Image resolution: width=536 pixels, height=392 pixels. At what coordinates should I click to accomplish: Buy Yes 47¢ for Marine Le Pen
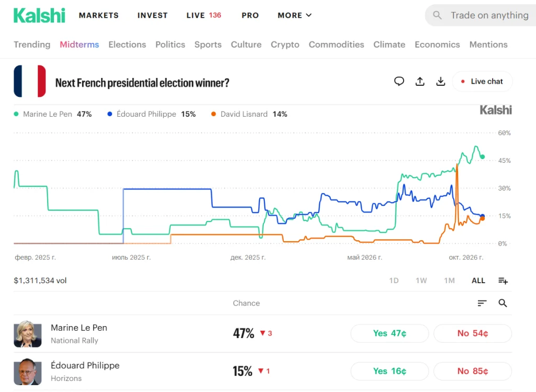[x=389, y=333]
